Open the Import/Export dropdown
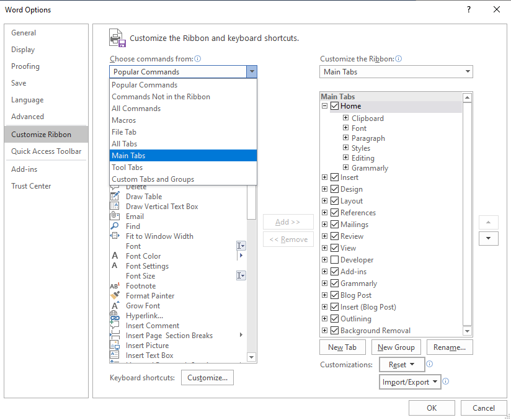The width and height of the screenshot is (511, 420). coord(410,382)
